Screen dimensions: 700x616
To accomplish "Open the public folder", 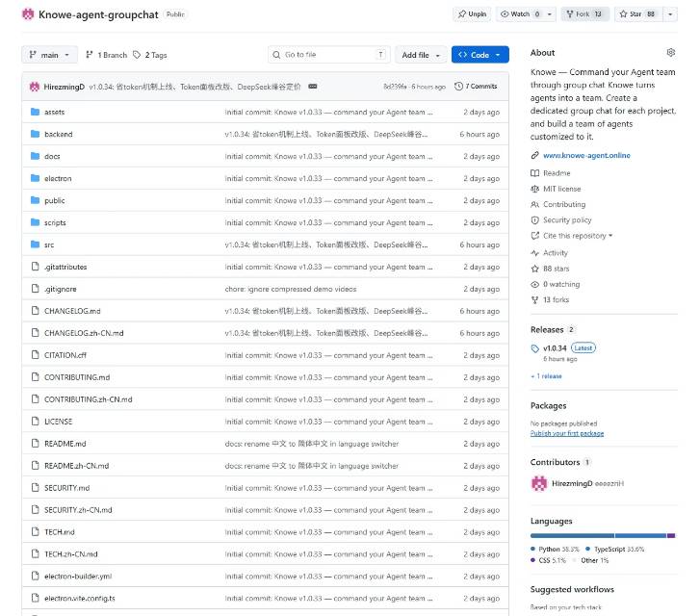I will (x=55, y=200).
